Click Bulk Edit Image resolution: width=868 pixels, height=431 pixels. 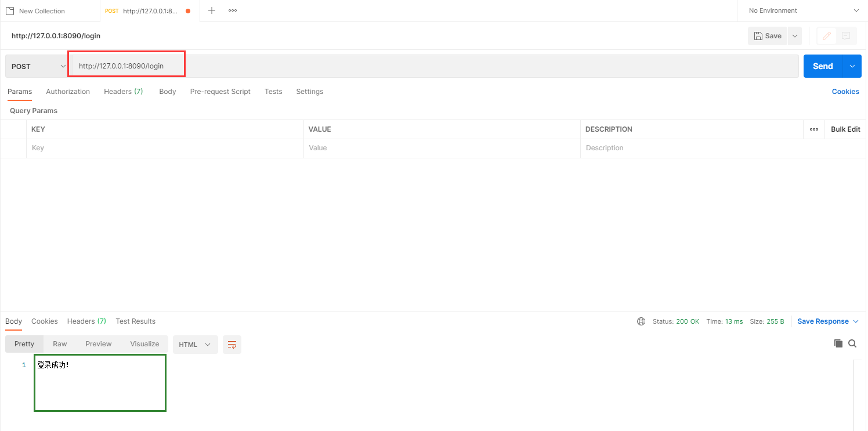(x=845, y=129)
